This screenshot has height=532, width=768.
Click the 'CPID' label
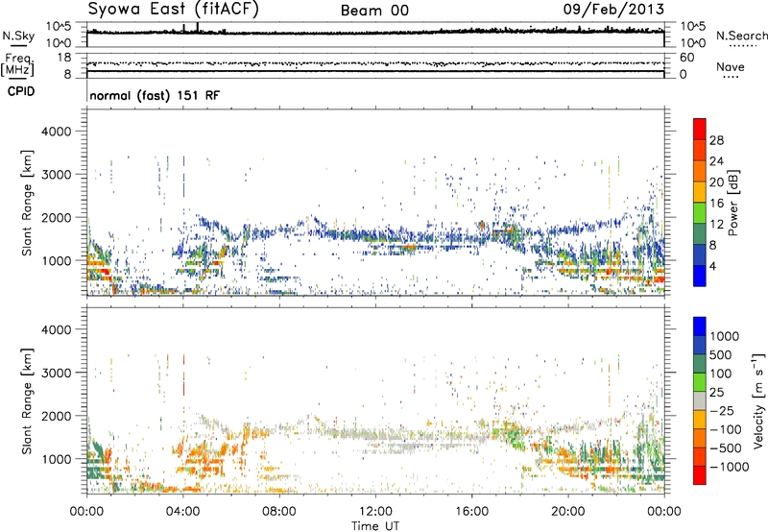pos(21,91)
